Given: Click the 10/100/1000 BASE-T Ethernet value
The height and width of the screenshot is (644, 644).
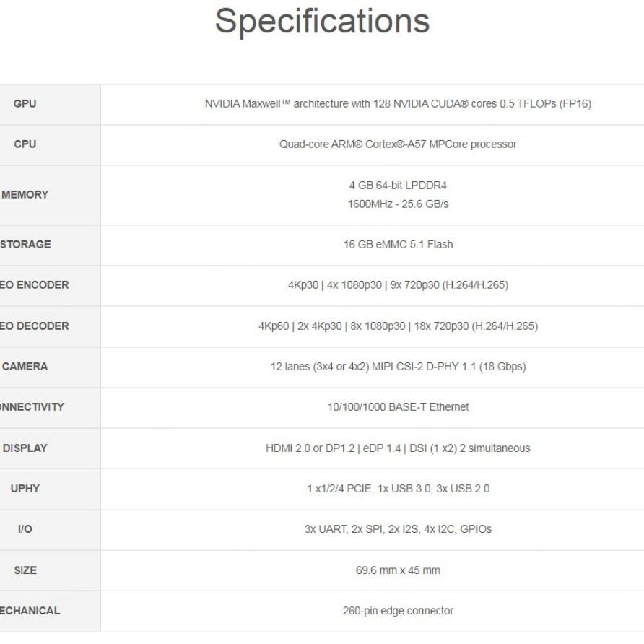Looking at the screenshot, I should click(x=398, y=407).
